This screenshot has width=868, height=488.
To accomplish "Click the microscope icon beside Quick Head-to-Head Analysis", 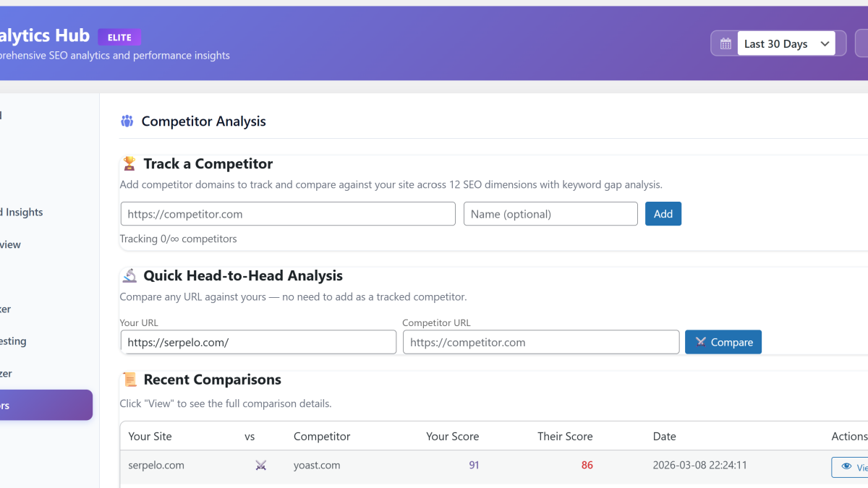I will [129, 275].
